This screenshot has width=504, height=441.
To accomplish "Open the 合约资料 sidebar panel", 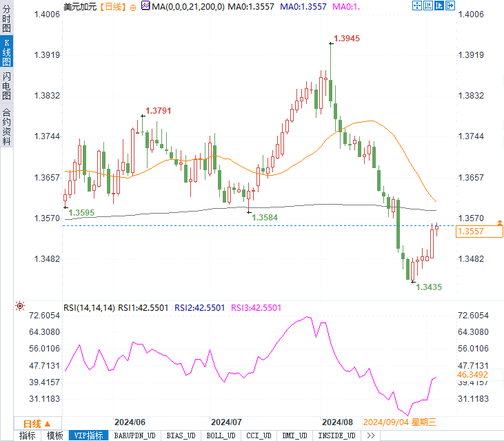I will tap(6, 127).
